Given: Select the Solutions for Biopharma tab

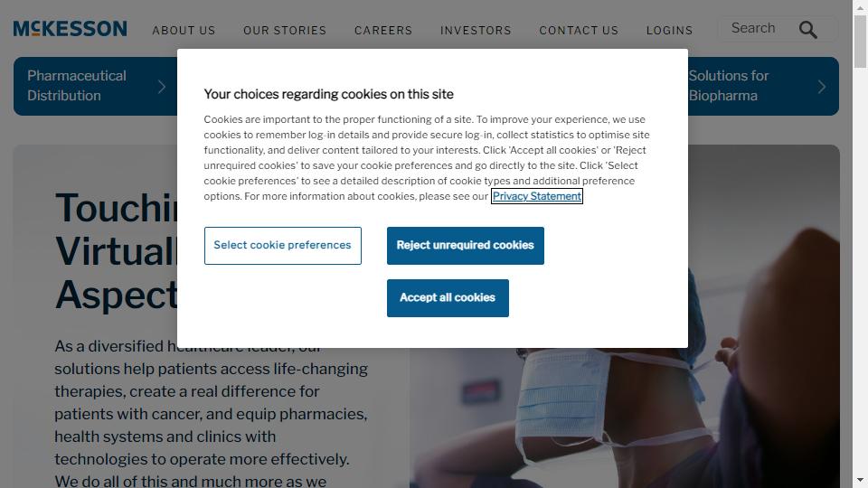Looking at the screenshot, I should point(763,87).
